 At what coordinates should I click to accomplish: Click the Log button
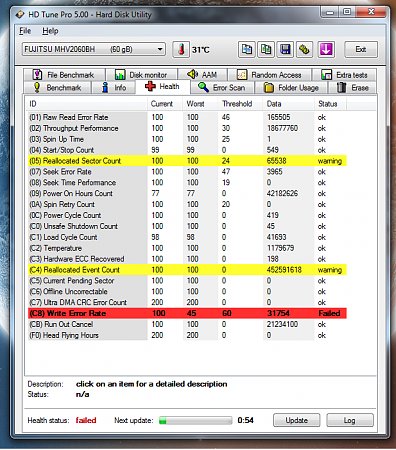pos(350,420)
